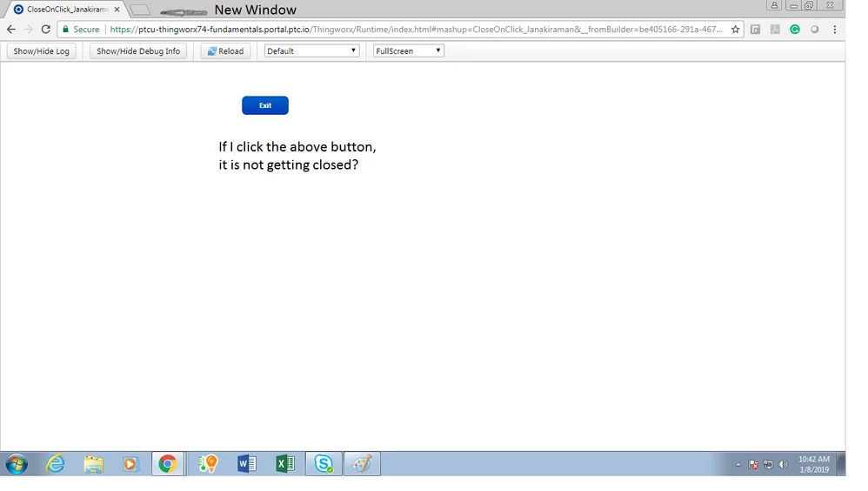Toggle the Show/Hide Log button
Image resolution: width=868 pixels, height=491 pixels.
tap(42, 51)
